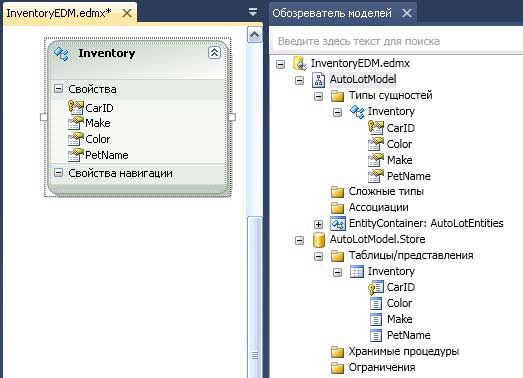Screen dimensions: 523x378
Task: Collapse the Свойства навигации section
Action: [58, 173]
